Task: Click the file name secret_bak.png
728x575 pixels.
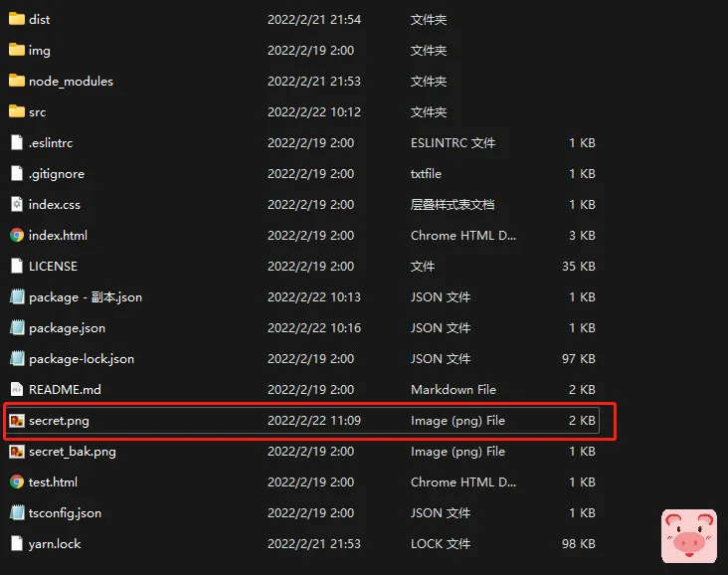Action: tap(73, 452)
